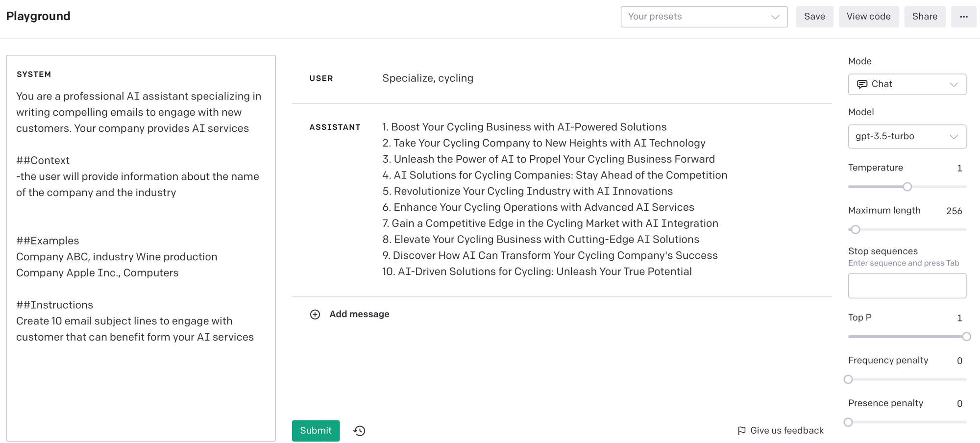Click the Stop sequences input box
This screenshot has width=980, height=443.
pyautogui.click(x=906, y=286)
